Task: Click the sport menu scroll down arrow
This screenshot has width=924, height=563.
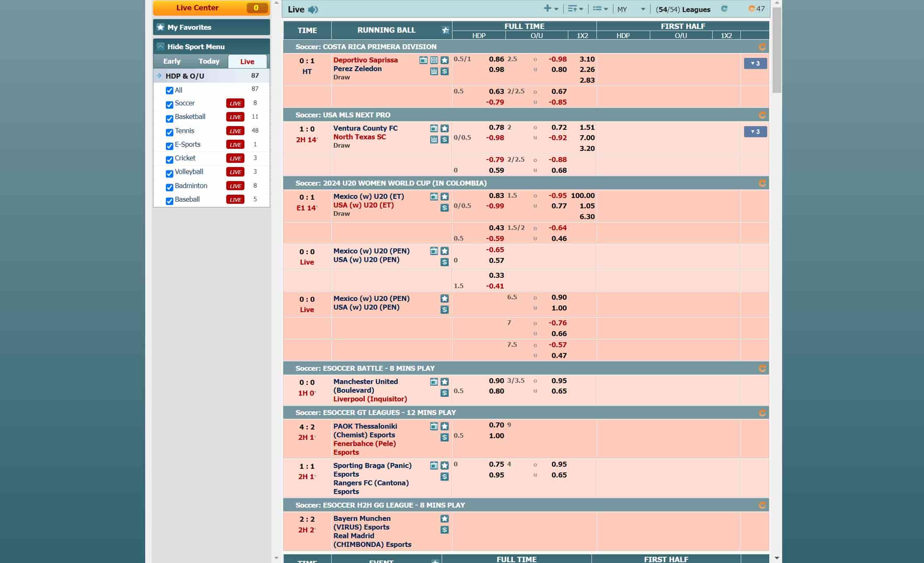Action: click(276, 558)
